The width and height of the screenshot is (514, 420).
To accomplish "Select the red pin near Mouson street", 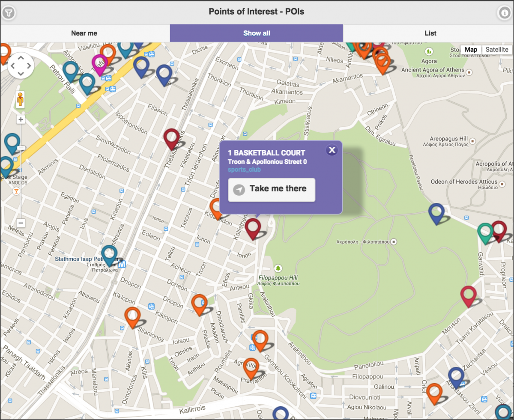I will pyautogui.click(x=469, y=296).
